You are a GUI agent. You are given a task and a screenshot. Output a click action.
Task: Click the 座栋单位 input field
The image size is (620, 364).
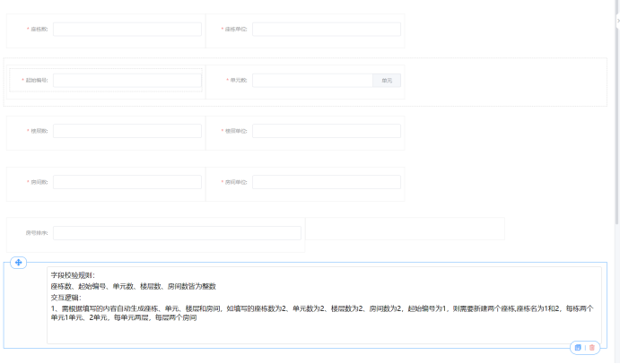click(x=327, y=30)
